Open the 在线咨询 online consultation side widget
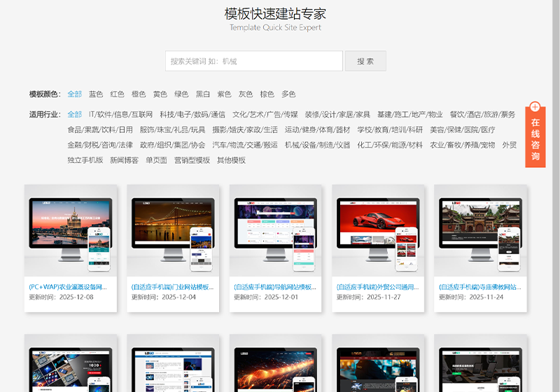 click(x=535, y=140)
